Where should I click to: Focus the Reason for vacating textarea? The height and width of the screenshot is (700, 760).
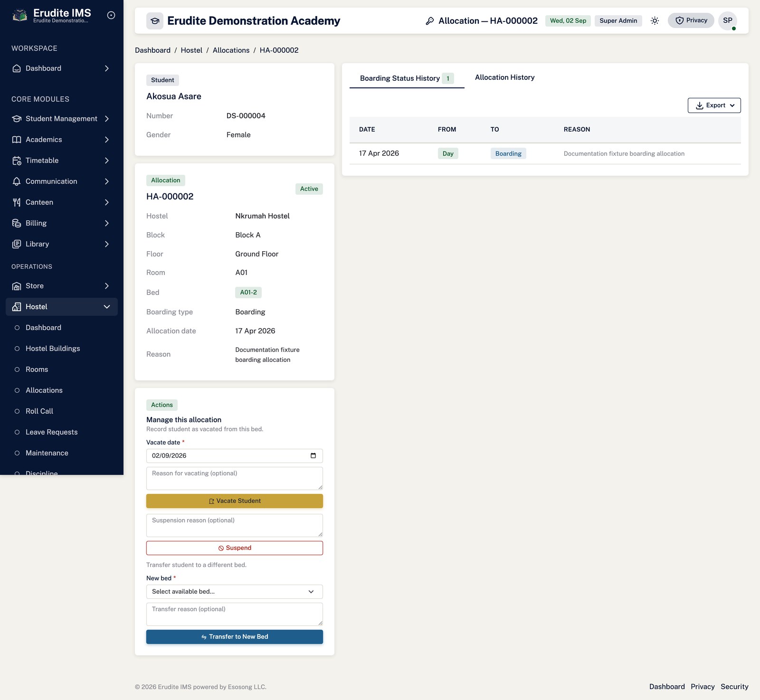(235, 478)
